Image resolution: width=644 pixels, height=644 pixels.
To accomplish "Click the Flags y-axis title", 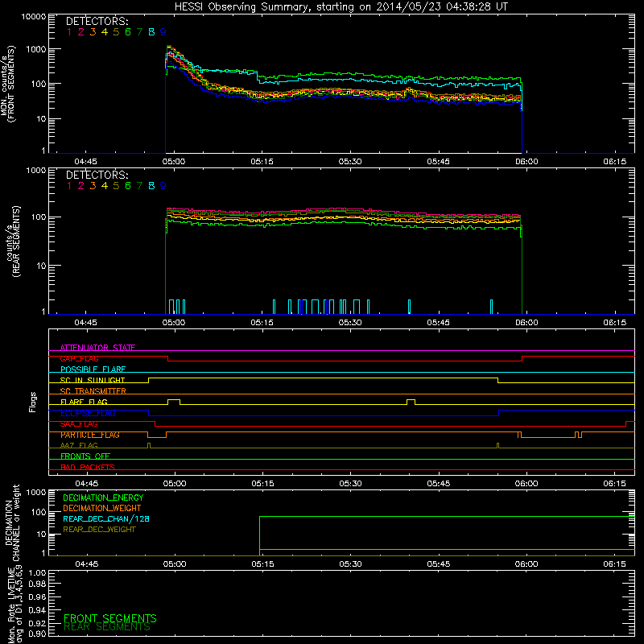I will click(33, 402).
